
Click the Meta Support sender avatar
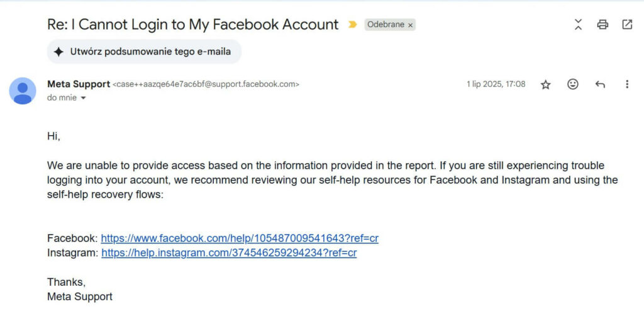(x=23, y=90)
